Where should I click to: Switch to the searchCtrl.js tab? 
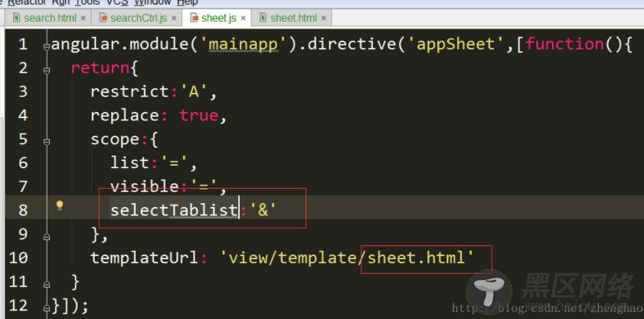[x=139, y=18]
